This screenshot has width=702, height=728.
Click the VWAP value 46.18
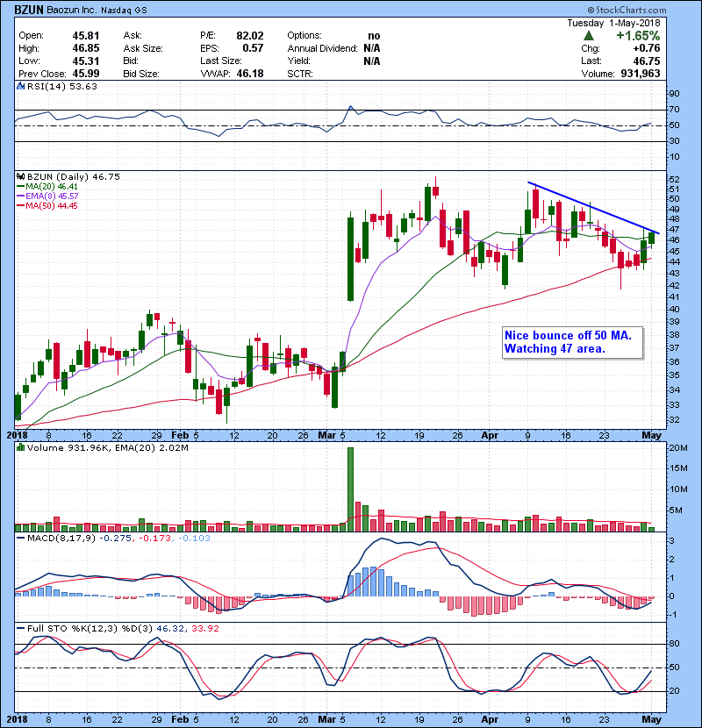click(250, 74)
